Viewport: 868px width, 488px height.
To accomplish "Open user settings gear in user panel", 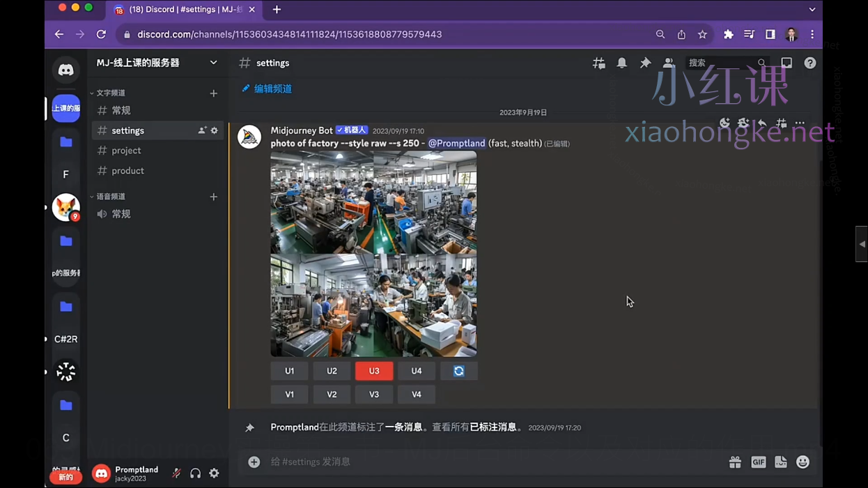I will (x=214, y=473).
